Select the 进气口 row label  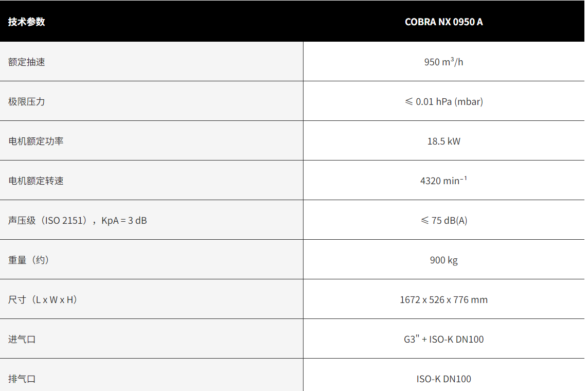pyautogui.click(x=22, y=339)
